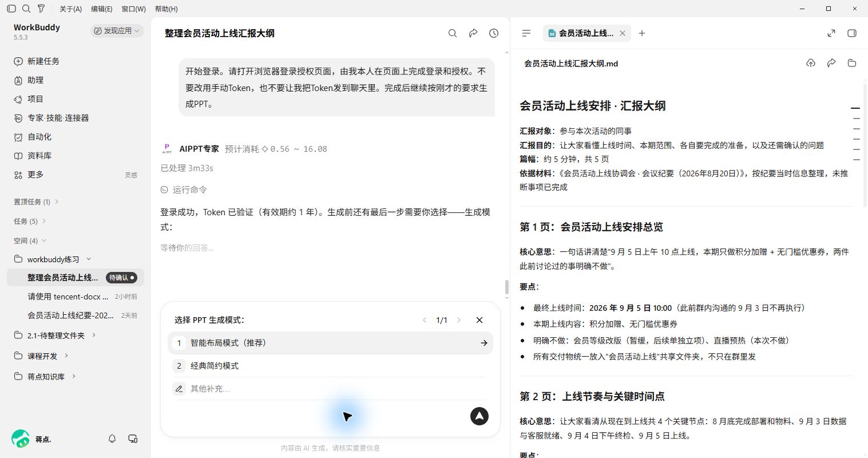Open the search magnifier in title bar

point(26,9)
